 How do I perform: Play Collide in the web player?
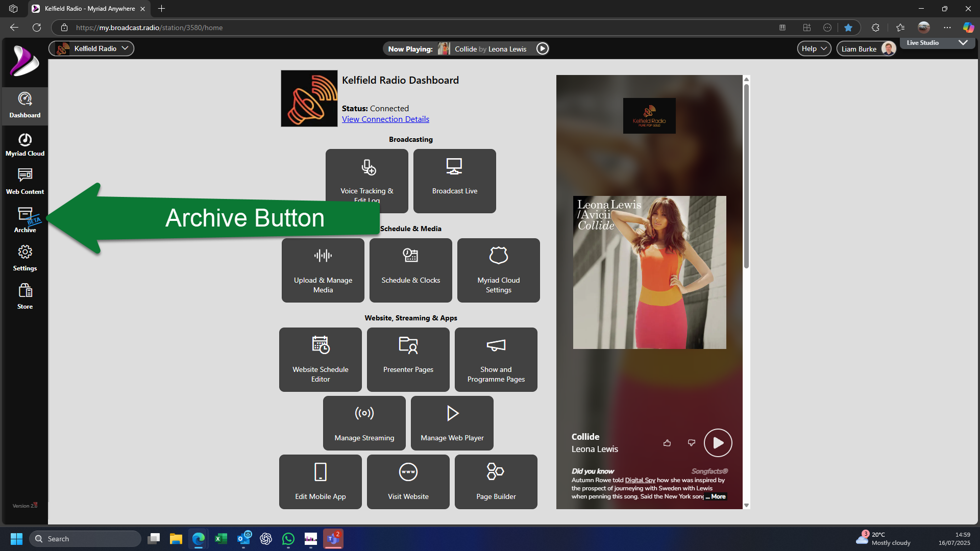click(718, 443)
